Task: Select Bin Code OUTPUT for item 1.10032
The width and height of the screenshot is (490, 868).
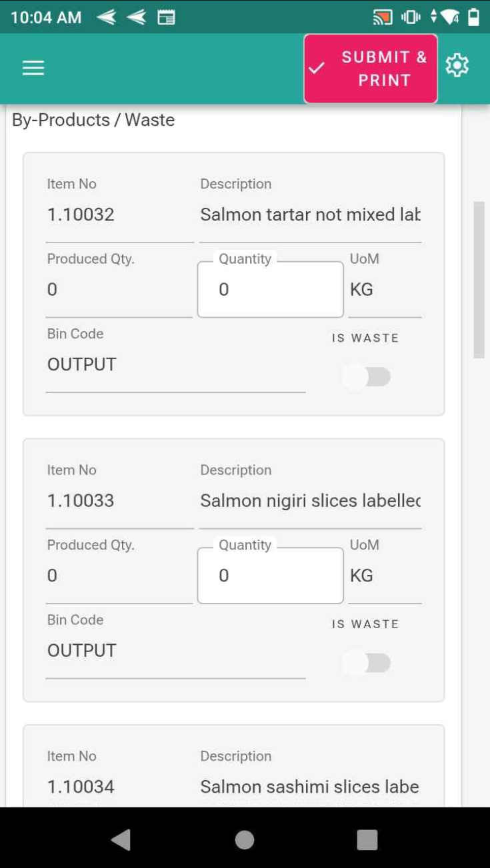Action: 175,364
